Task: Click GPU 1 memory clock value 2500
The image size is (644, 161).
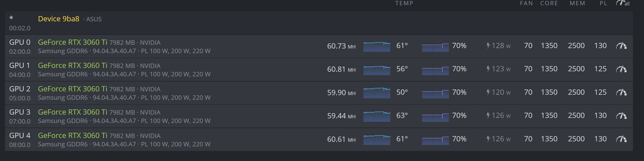Action: tap(576, 69)
